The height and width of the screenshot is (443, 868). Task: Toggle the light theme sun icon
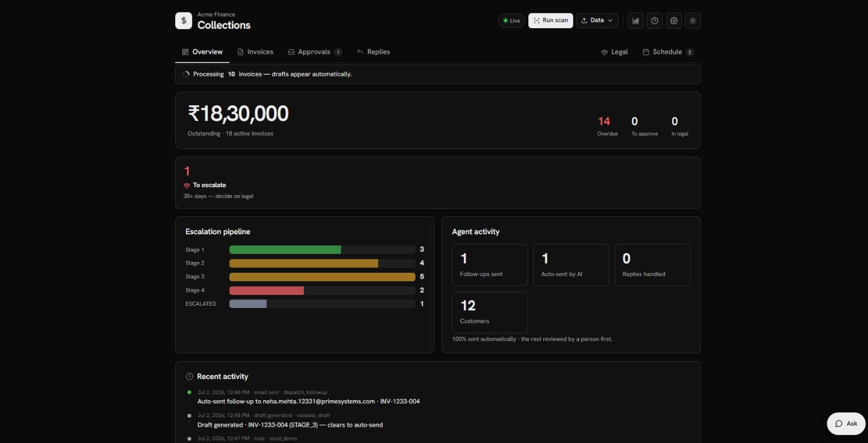click(x=693, y=21)
